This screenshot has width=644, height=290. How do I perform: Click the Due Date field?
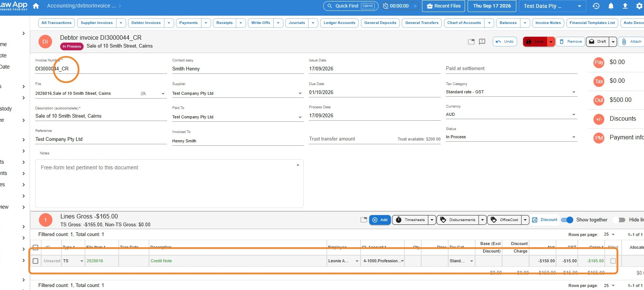click(374, 93)
